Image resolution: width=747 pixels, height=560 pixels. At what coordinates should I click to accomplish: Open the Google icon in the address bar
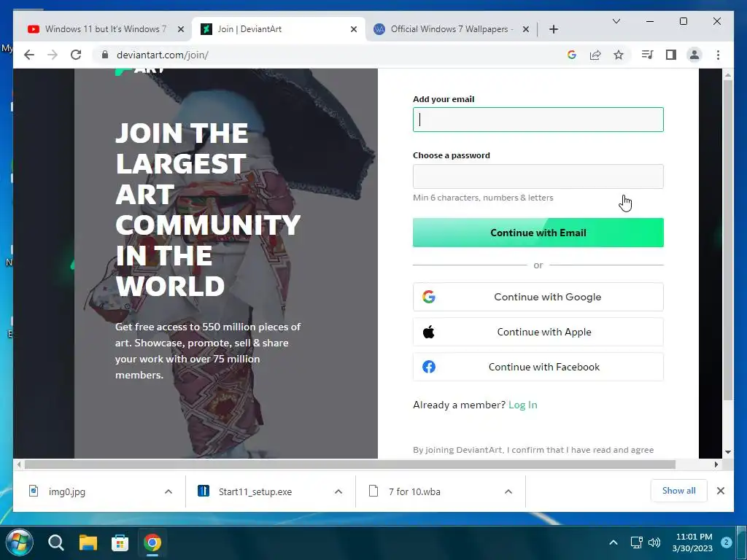coord(572,55)
